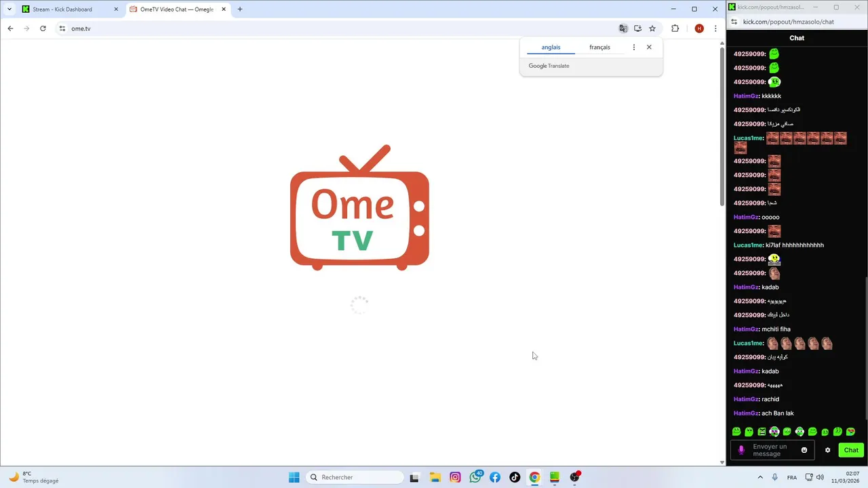The image size is (868, 488).
Task: Click the browser forward arrow
Action: tap(26, 28)
